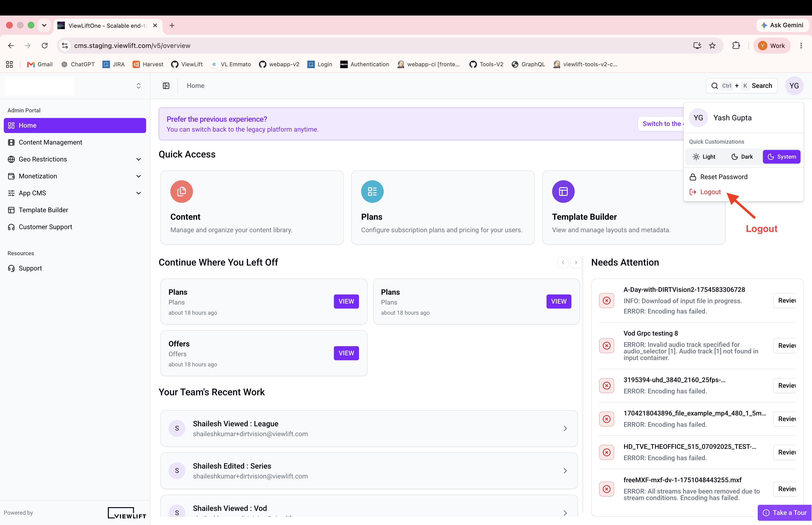Viewport: 812px width, 525px height.
Task: Click the install app icon in the address bar
Action: pos(697,46)
